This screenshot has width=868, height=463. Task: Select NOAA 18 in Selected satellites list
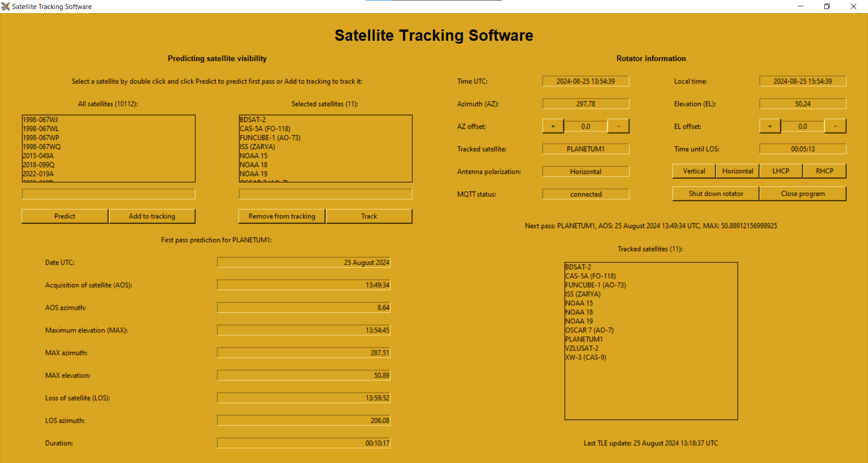(325, 165)
